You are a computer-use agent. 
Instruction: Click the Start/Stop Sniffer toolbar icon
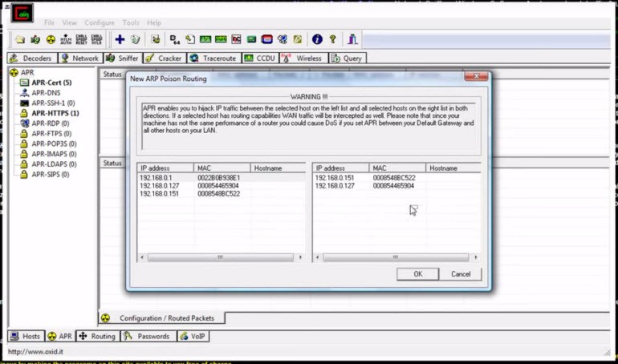pos(35,39)
